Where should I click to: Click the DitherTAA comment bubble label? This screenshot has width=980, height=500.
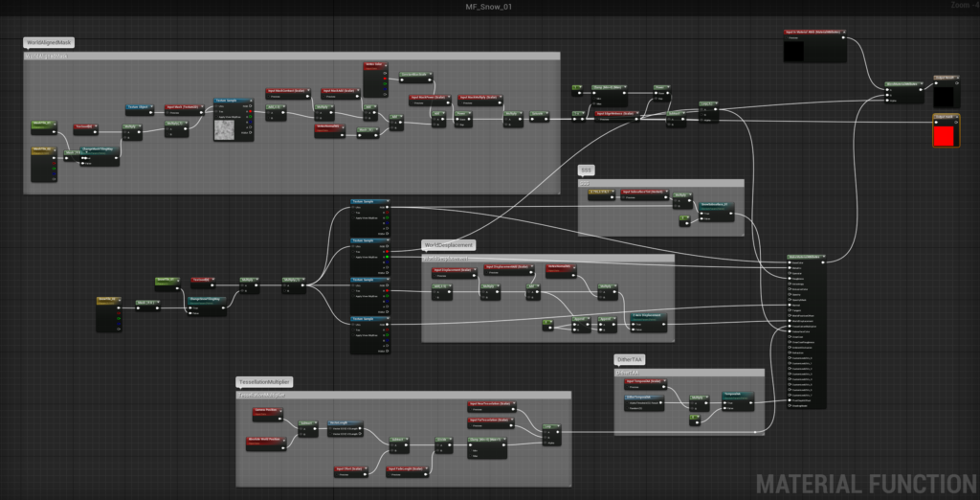pyautogui.click(x=630, y=359)
